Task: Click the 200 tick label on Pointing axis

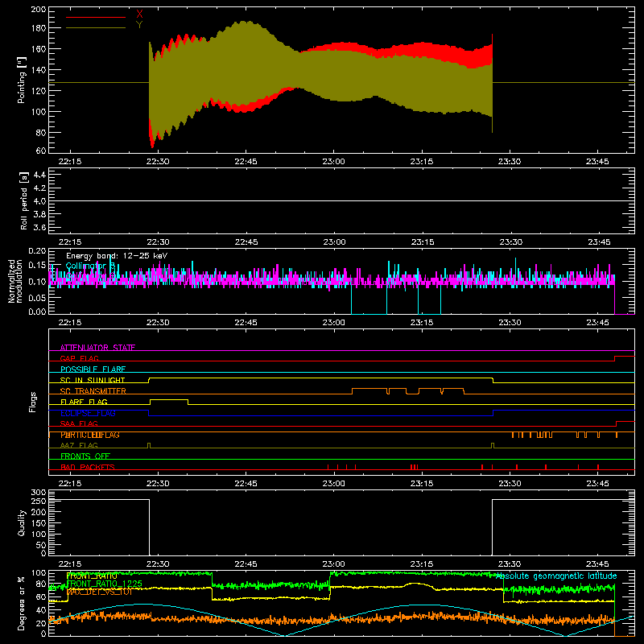Action: pos(39,10)
